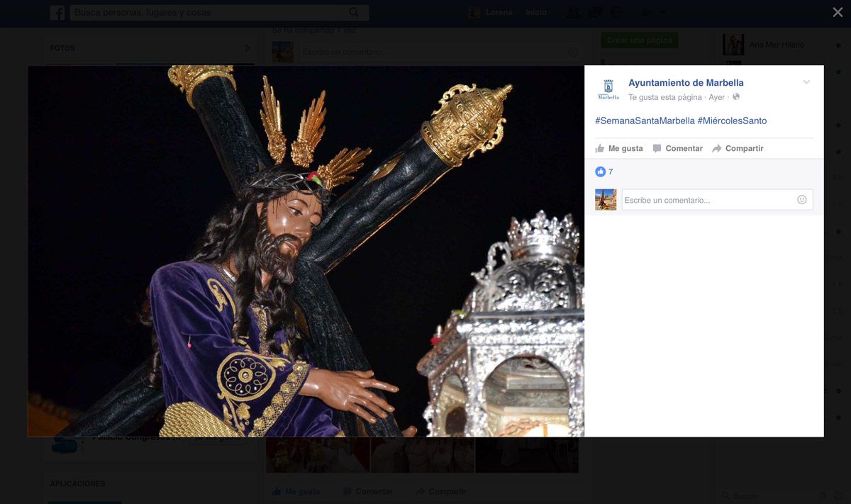Image resolution: width=851 pixels, height=504 pixels.
Task: Open friend requests icon in top bar
Action: (573, 13)
